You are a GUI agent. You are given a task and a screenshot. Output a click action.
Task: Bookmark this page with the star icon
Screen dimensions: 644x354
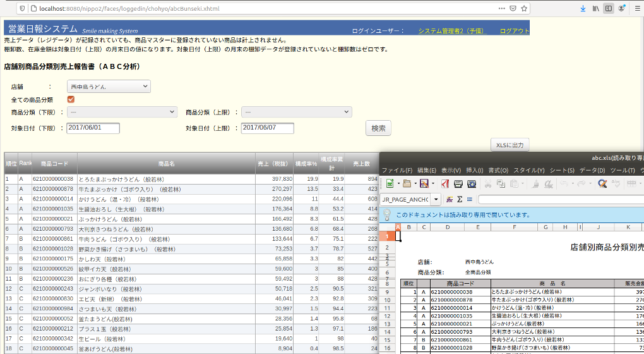(x=524, y=8)
